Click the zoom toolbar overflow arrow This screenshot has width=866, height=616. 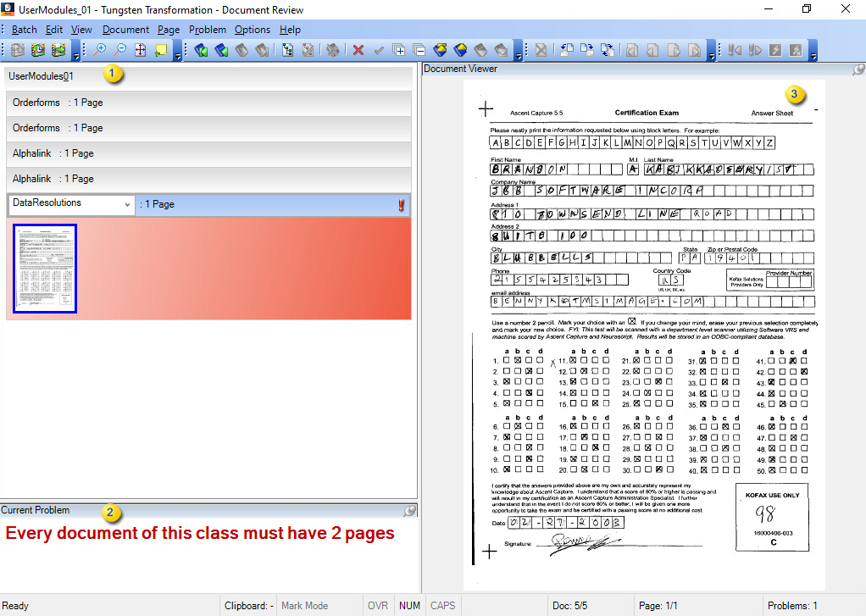tap(179, 56)
